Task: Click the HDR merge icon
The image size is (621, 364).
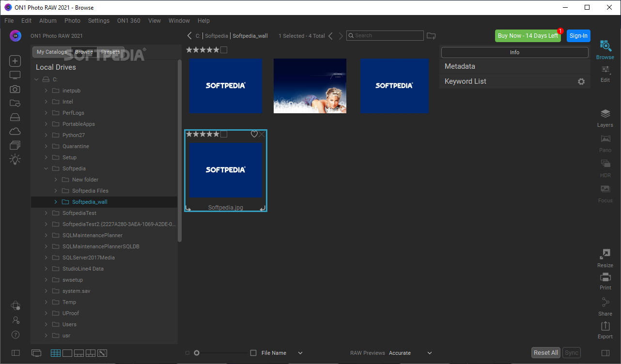Action: pos(605,164)
